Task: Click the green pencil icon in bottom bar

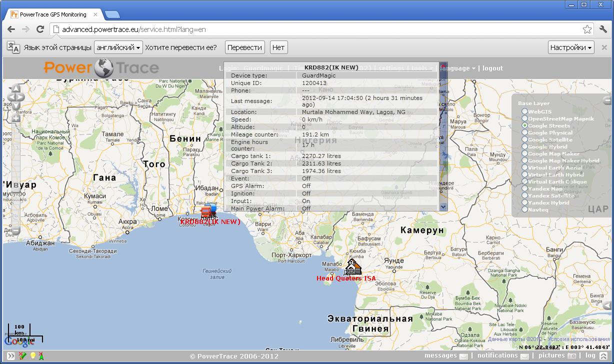Action: pos(22,355)
